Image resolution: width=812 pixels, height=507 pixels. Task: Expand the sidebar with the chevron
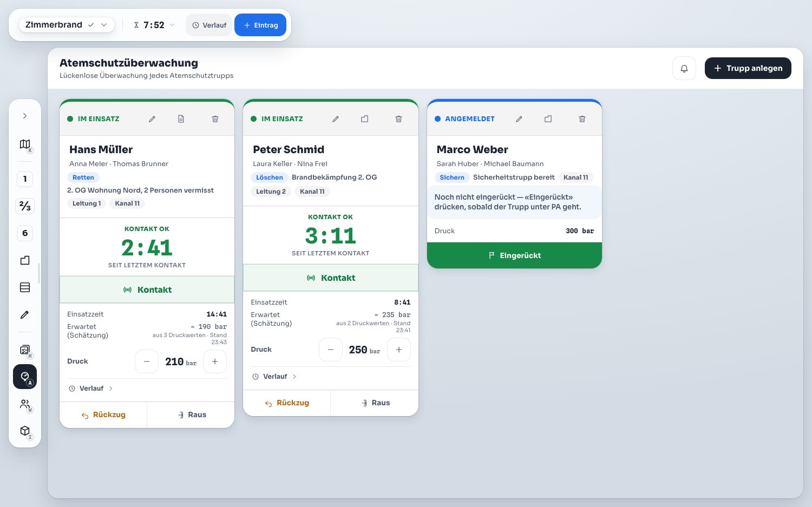[x=25, y=116]
